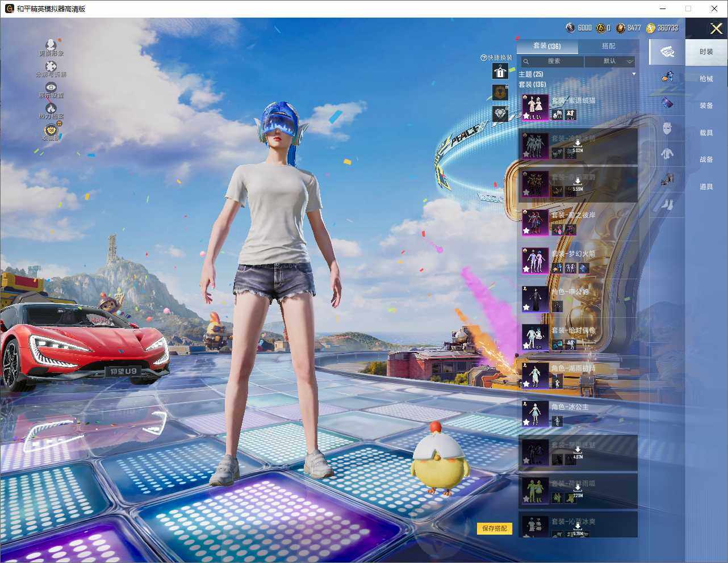Download the 4.67M outfit set

coord(578,453)
